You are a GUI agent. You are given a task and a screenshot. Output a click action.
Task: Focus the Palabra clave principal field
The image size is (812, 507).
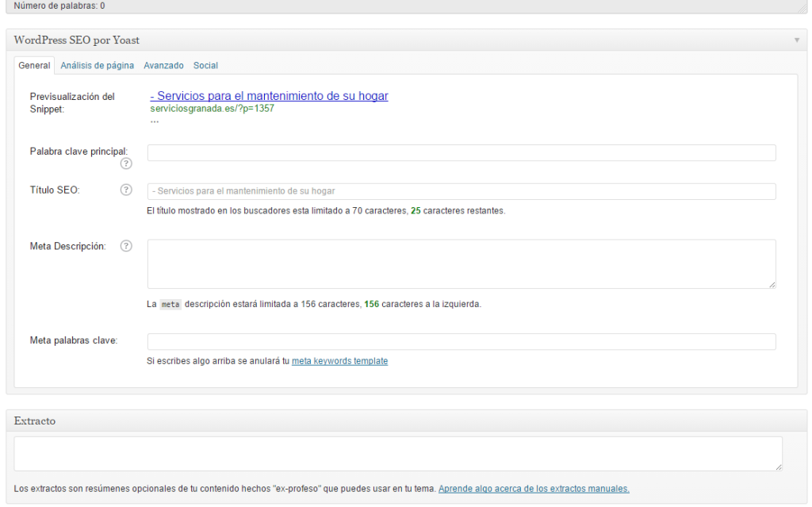pyautogui.click(x=461, y=153)
